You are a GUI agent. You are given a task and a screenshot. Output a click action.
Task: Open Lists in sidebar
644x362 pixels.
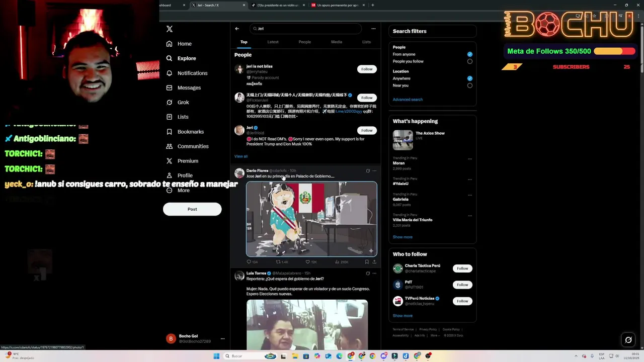[x=177, y=117]
